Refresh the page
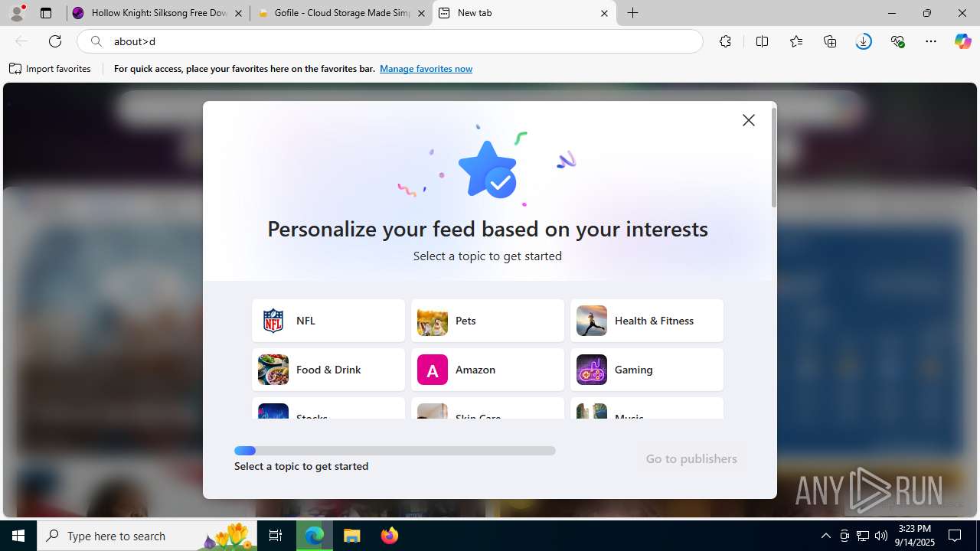 [55, 41]
